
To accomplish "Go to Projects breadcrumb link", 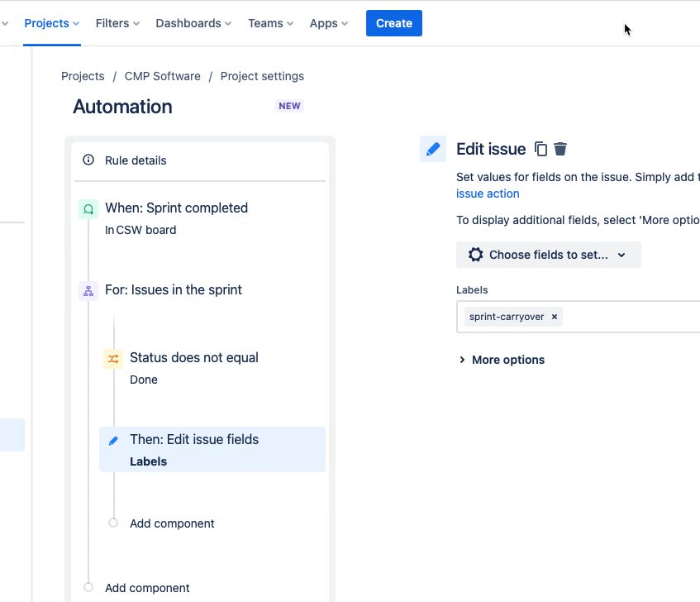I will (x=83, y=76).
